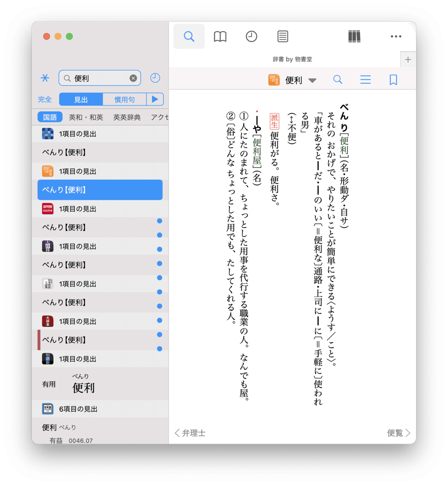Clear the search field text
The image size is (448, 486).
point(133,78)
